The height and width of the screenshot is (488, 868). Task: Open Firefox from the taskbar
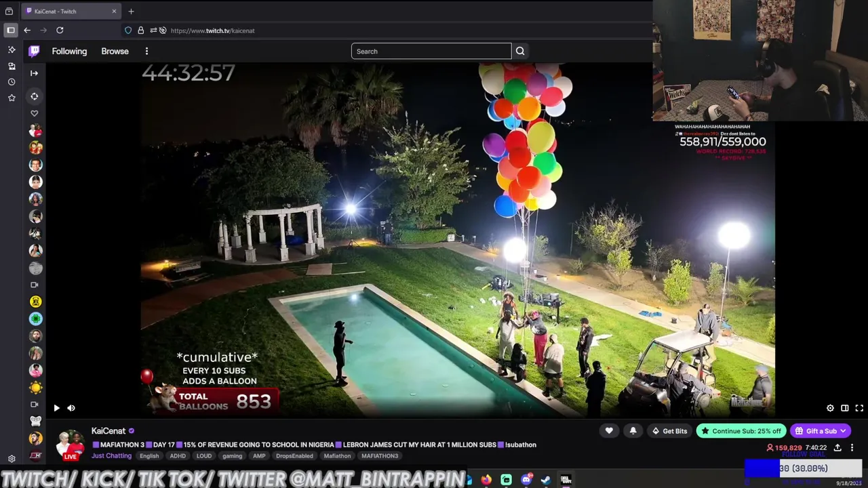[x=486, y=480]
